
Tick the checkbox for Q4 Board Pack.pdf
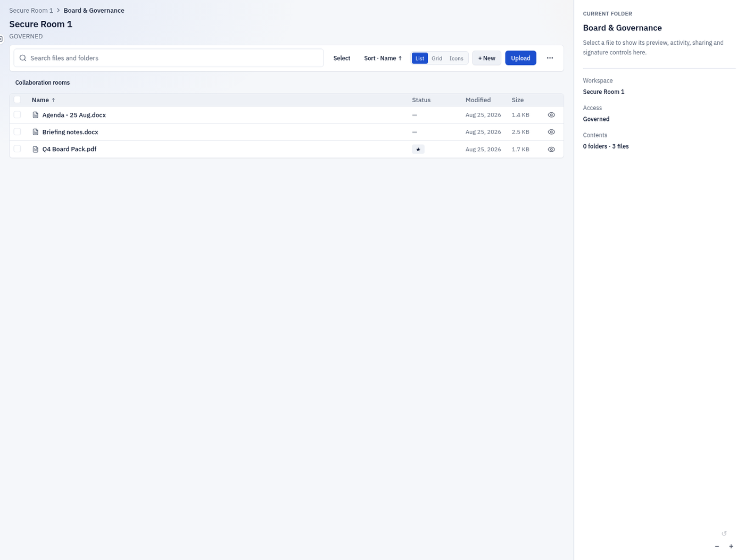18,149
